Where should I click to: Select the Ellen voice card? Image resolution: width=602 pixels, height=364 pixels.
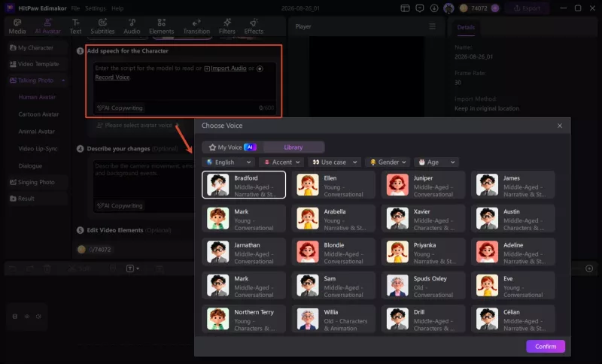click(x=333, y=185)
